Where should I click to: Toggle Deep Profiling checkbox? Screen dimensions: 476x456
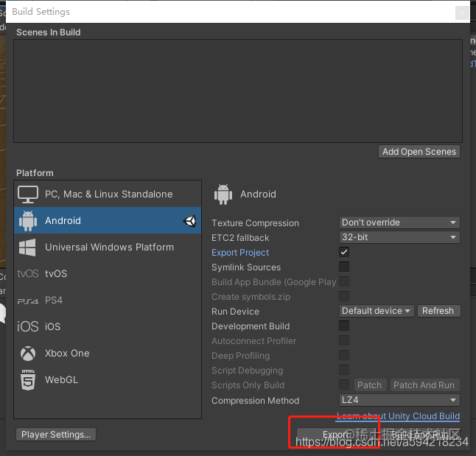coord(344,355)
